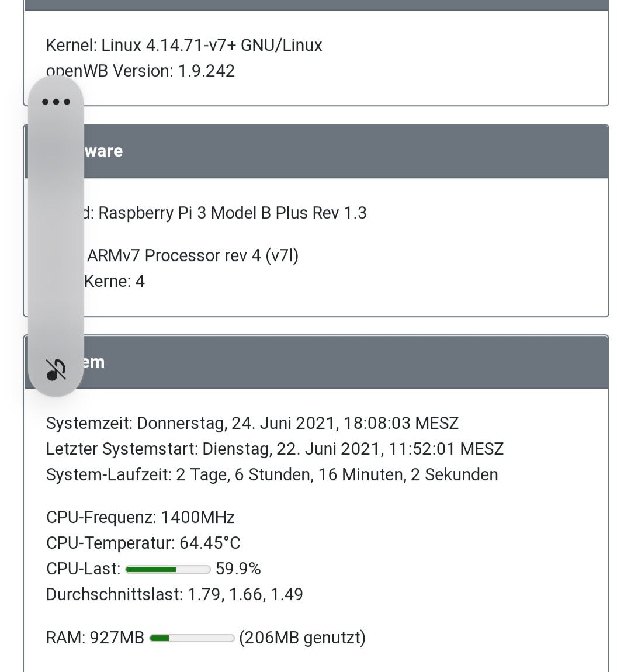Select the System-Laufzeit uptime line
Viewport: 631px width, 672px height.
tap(272, 475)
